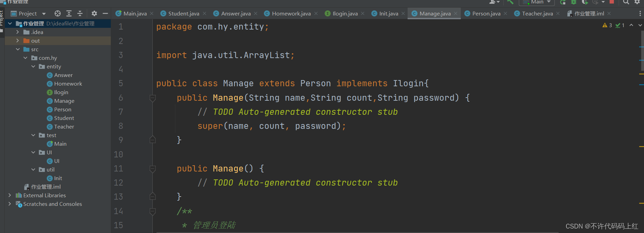The height and width of the screenshot is (233, 644).
Task: Close the Main.java tab with its X
Action: [152, 13]
